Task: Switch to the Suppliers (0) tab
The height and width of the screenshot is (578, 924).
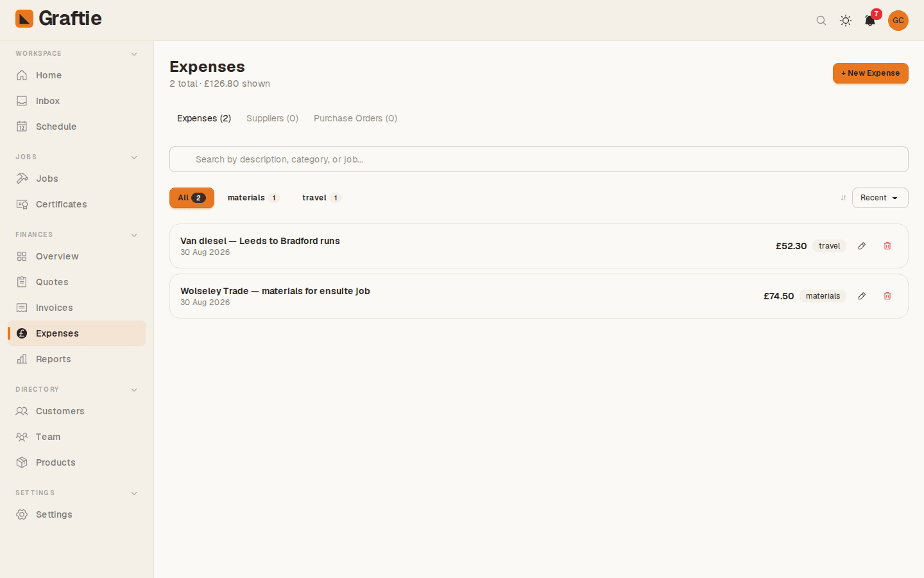Action: (272, 118)
